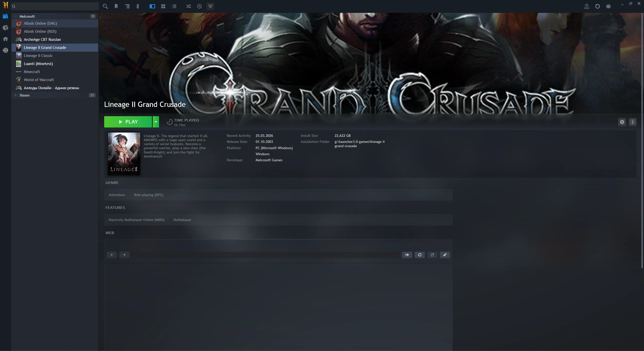Switch to List view mode
Image resolution: width=644 pixels, height=351 pixels.
pyautogui.click(x=174, y=6)
